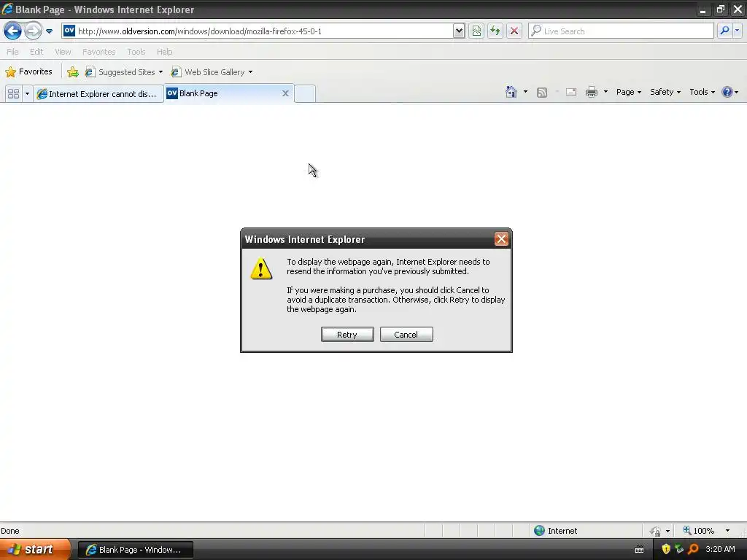The image size is (747, 560).
Task: Stop loading with the red X icon
Action: [514, 31]
